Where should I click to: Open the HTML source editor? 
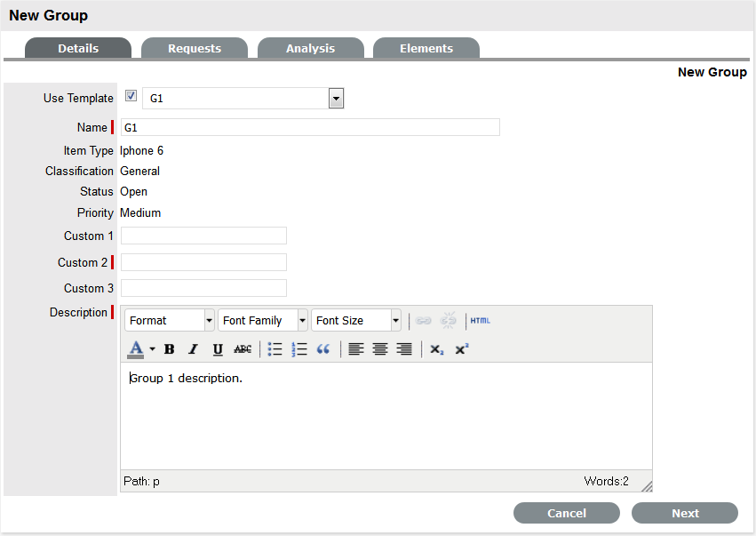click(x=480, y=321)
